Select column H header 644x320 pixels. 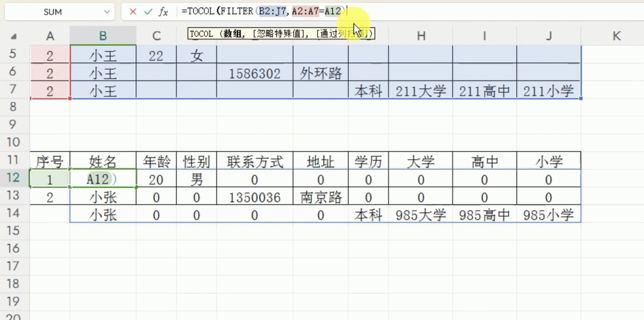pyautogui.click(x=421, y=36)
